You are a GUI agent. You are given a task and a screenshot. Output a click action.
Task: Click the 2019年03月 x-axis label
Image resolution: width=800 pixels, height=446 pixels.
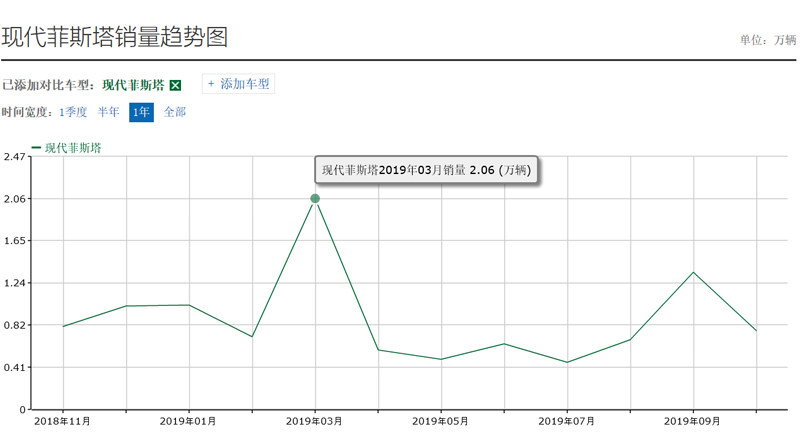pyautogui.click(x=315, y=421)
